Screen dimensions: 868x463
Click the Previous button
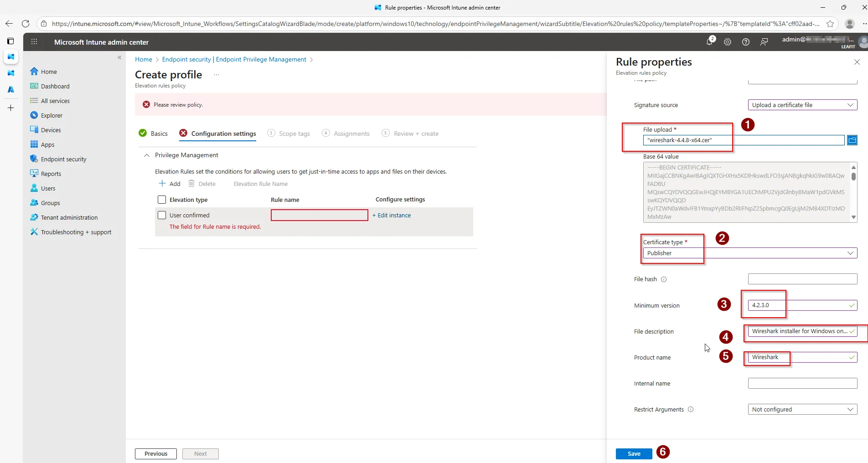pos(156,454)
